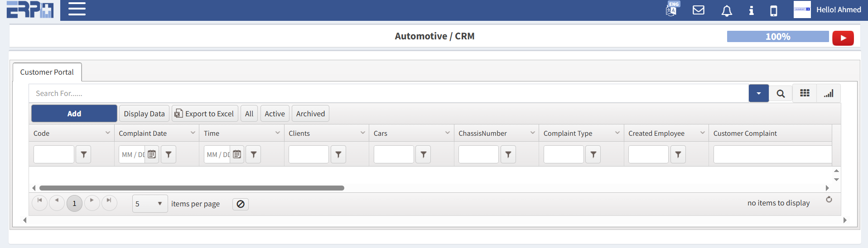Show only Archived records

[310, 114]
